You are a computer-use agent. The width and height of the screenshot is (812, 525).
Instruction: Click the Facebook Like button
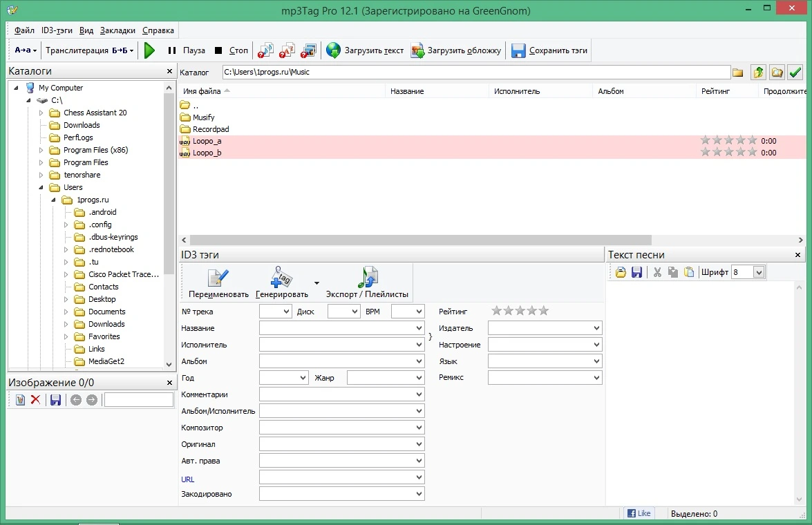pyautogui.click(x=639, y=513)
